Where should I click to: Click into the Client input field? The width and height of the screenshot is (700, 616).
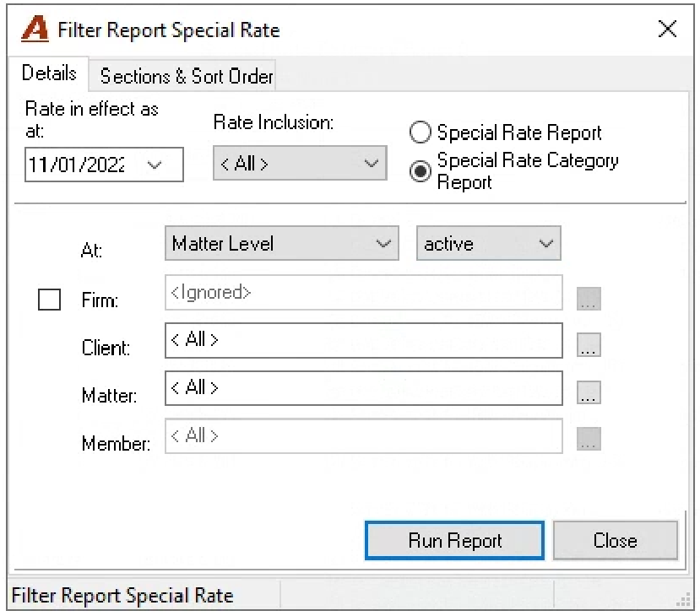tap(363, 340)
